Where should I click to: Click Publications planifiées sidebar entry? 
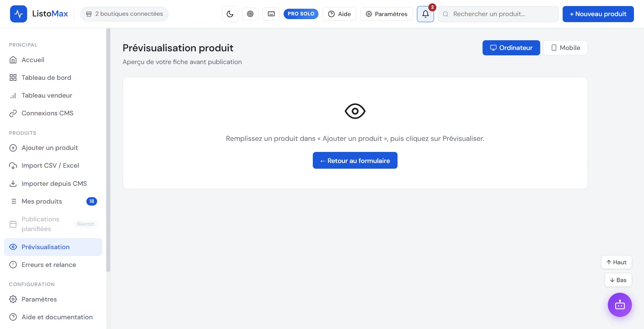(x=53, y=224)
